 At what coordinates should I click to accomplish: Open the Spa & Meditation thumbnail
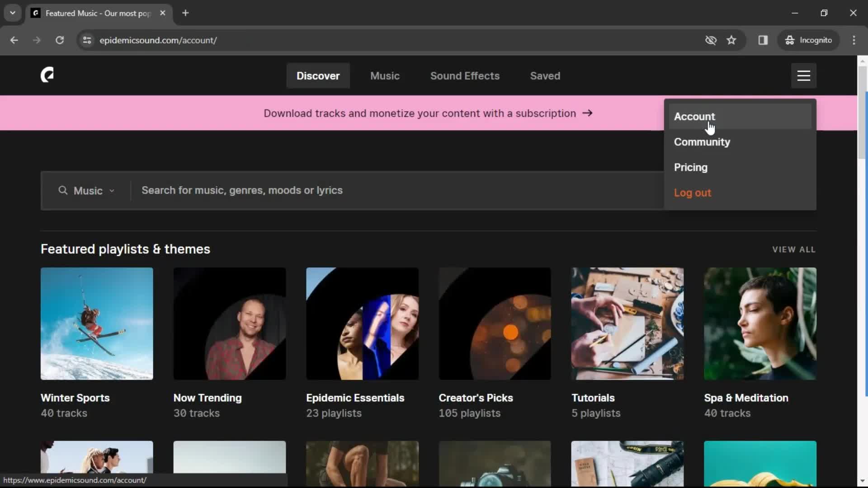tap(760, 324)
